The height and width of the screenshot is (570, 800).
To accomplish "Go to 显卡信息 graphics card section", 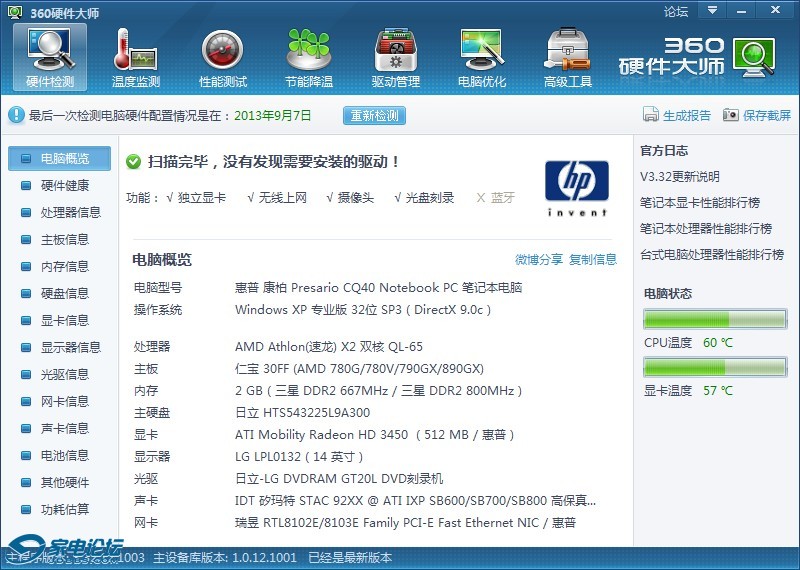I will (64, 320).
